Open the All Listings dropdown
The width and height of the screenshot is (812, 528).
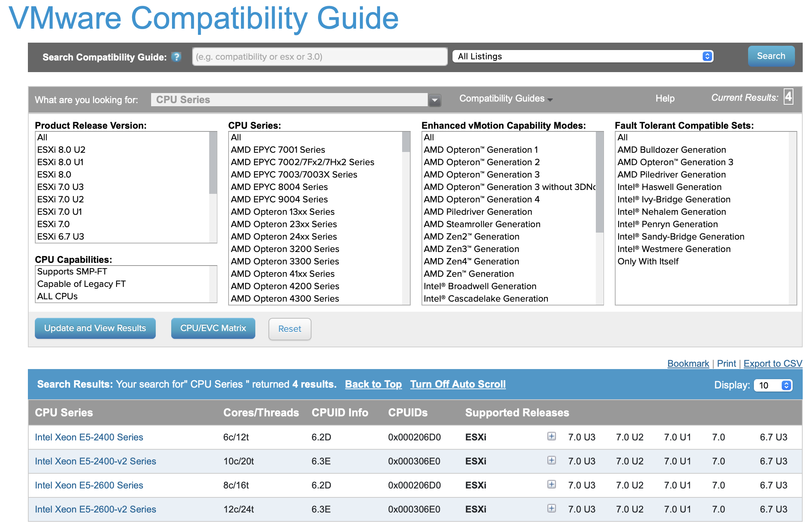(x=583, y=56)
